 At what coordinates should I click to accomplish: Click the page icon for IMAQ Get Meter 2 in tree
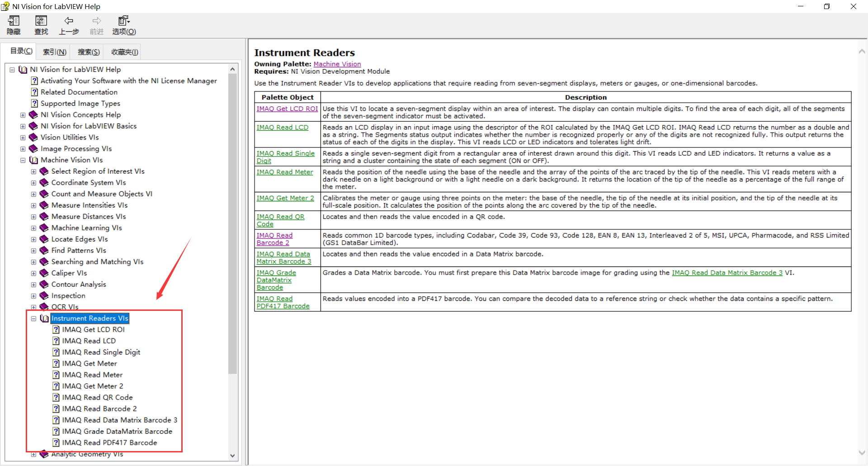[56, 386]
